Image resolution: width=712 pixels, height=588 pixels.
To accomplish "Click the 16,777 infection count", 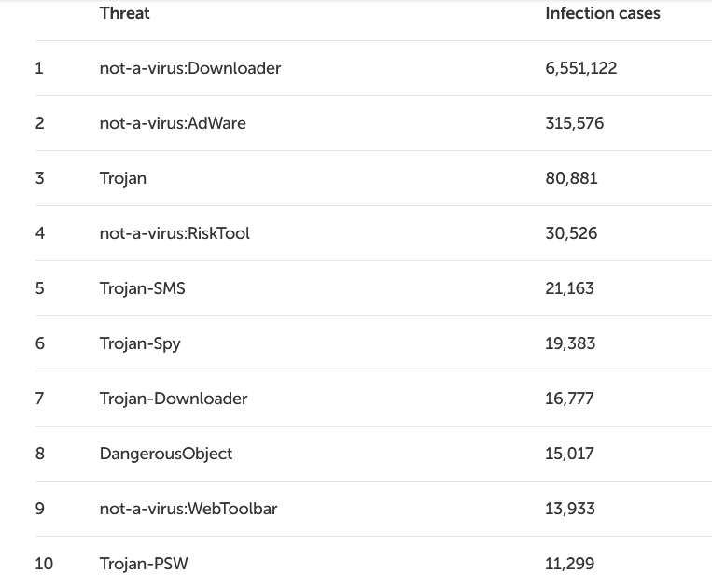I will click(569, 399).
